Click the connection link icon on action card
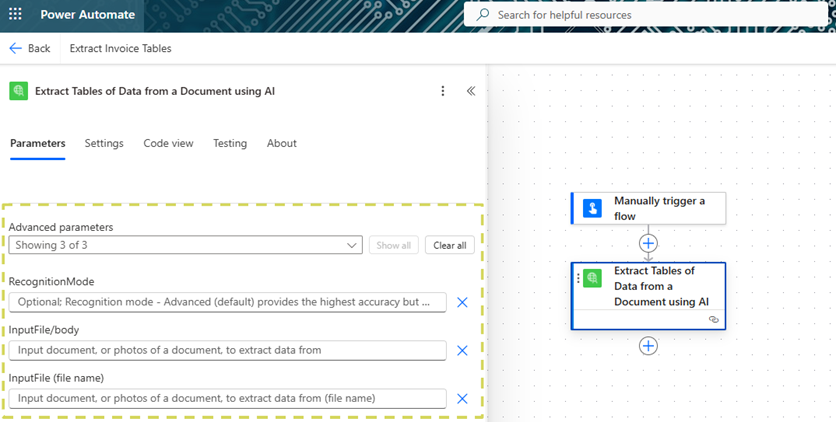Screen dimensions: 836x422 [713, 319]
